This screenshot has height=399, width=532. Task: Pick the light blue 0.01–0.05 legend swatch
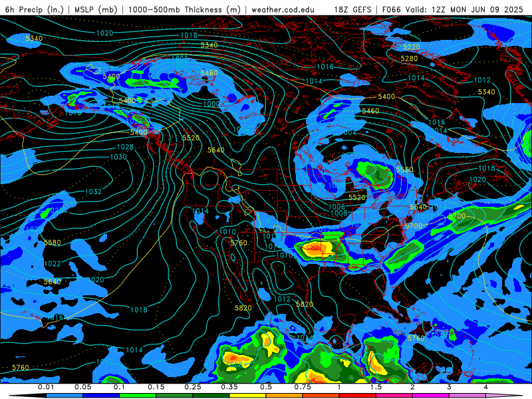[x=65, y=396]
